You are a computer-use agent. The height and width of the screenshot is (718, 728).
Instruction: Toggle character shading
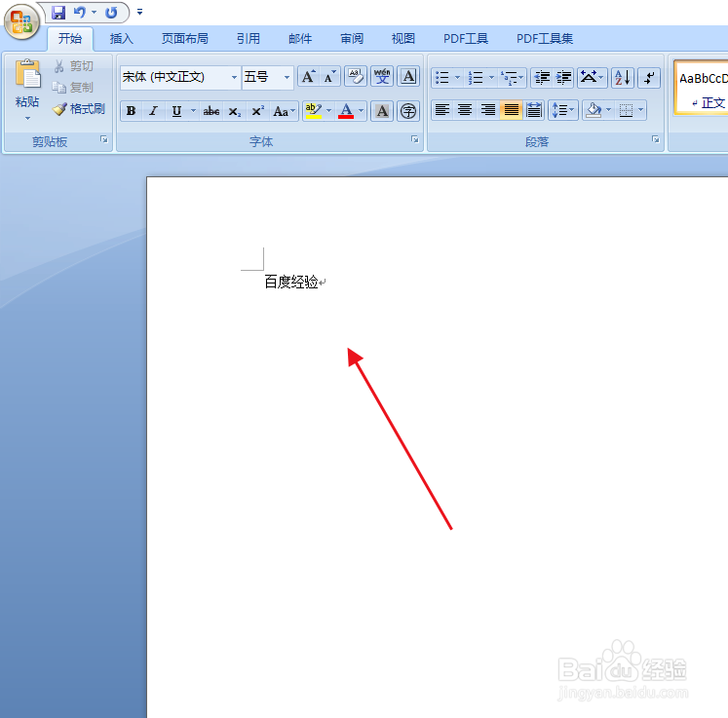point(382,111)
